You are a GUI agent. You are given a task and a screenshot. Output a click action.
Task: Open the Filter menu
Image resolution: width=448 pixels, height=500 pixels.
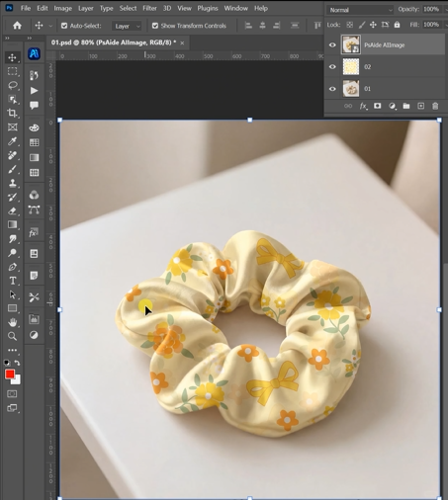149,8
